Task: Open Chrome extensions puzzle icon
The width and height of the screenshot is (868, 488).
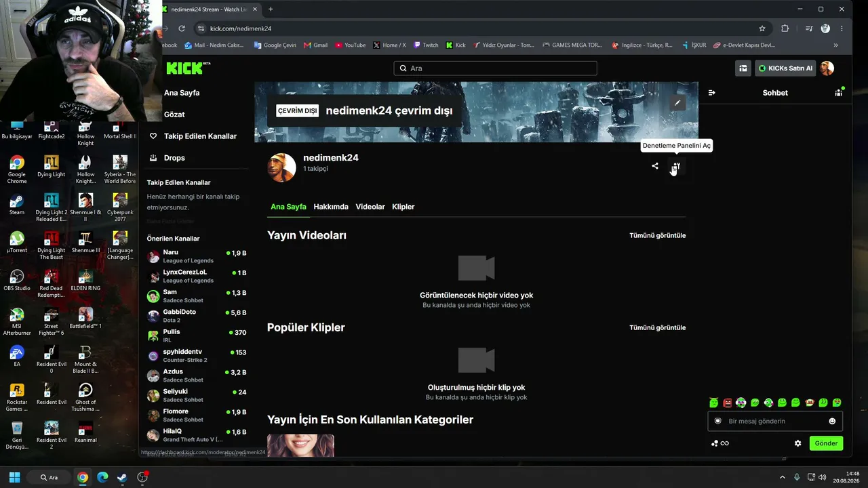Action: click(x=785, y=28)
